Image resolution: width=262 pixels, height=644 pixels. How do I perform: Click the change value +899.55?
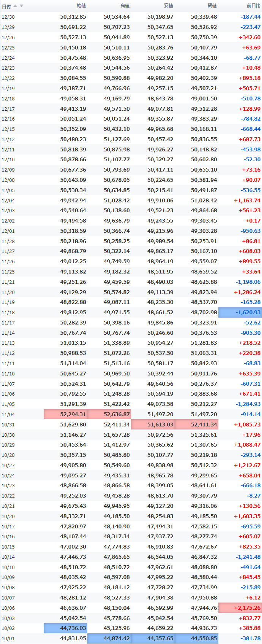[250, 261]
